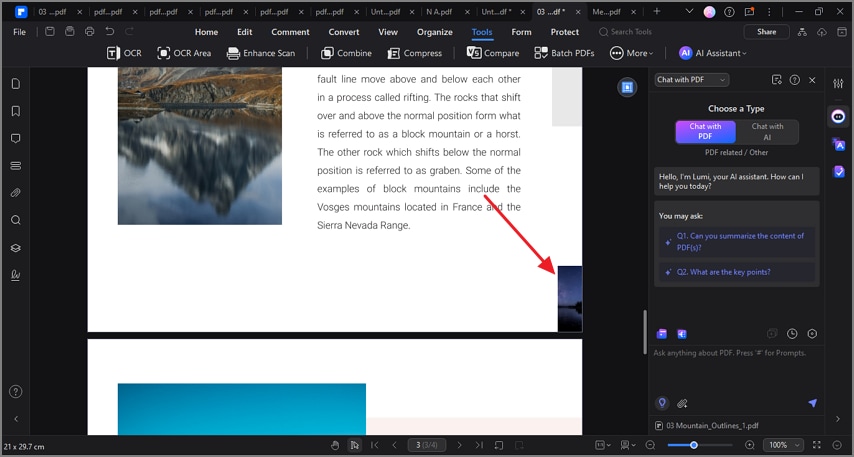This screenshot has height=457, width=854.
Task: Open the Search panel in left sidebar
Action: coord(16,220)
